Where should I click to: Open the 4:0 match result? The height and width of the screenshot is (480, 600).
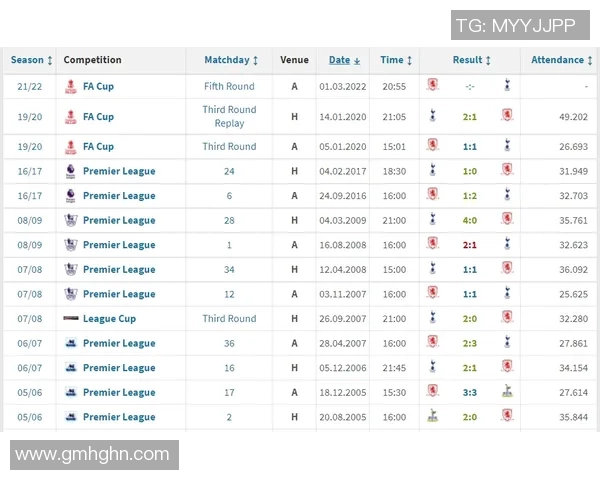470,220
